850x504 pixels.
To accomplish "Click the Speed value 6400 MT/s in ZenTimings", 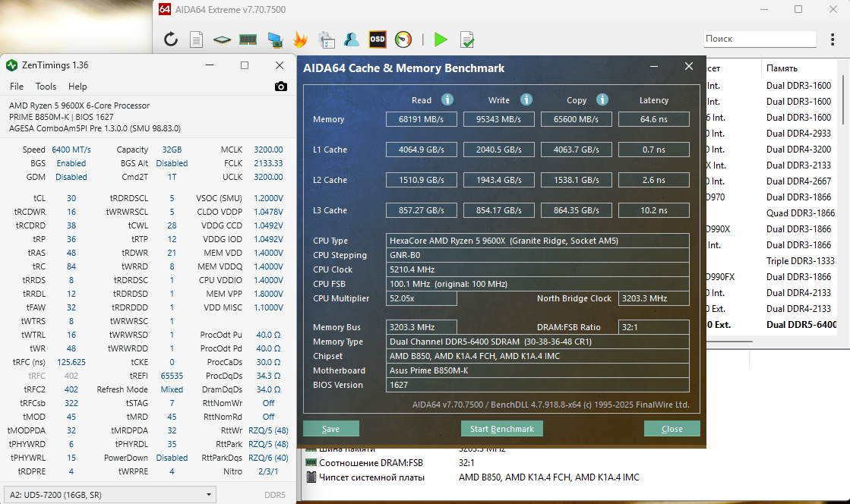I will pyautogui.click(x=71, y=150).
